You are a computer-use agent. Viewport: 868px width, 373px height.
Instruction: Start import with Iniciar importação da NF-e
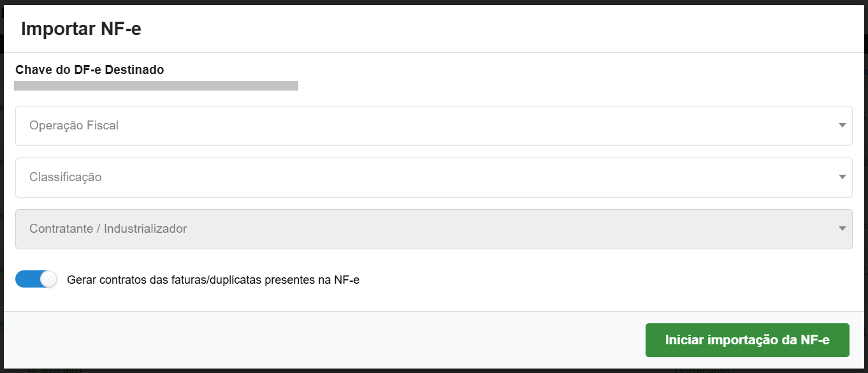[x=747, y=340]
